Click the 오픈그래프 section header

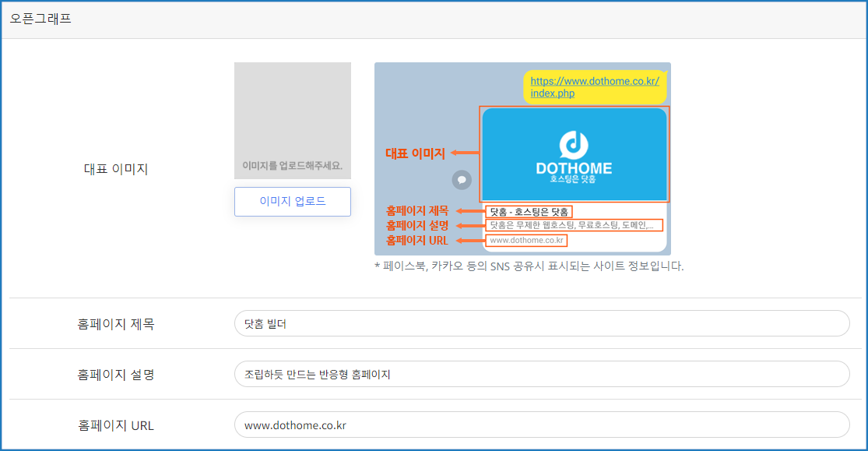40,19
